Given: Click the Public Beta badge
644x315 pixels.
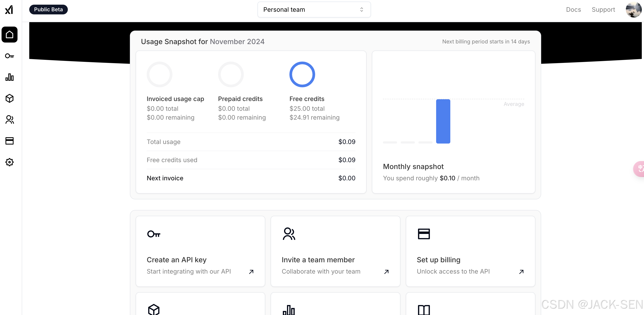Looking at the screenshot, I should tap(48, 10).
